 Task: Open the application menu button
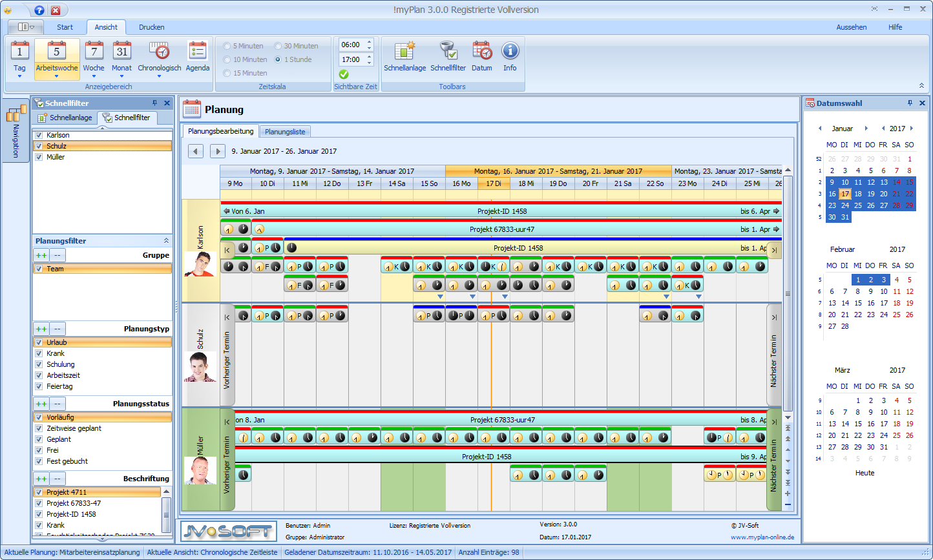[26, 27]
